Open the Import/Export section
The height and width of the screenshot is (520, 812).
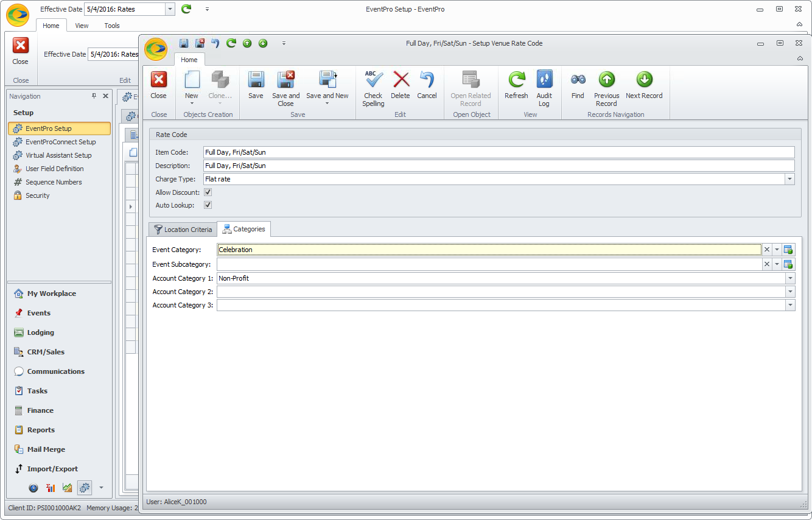point(52,469)
